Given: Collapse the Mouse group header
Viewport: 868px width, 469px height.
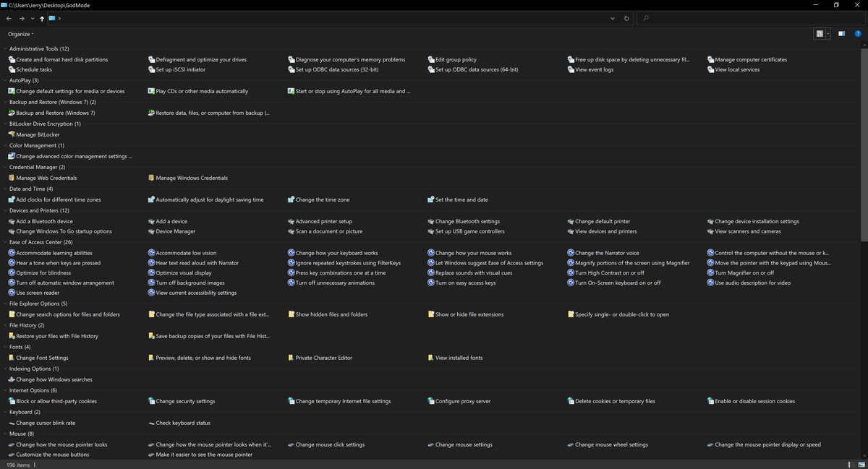Looking at the screenshot, I should pyautogui.click(x=5, y=434).
